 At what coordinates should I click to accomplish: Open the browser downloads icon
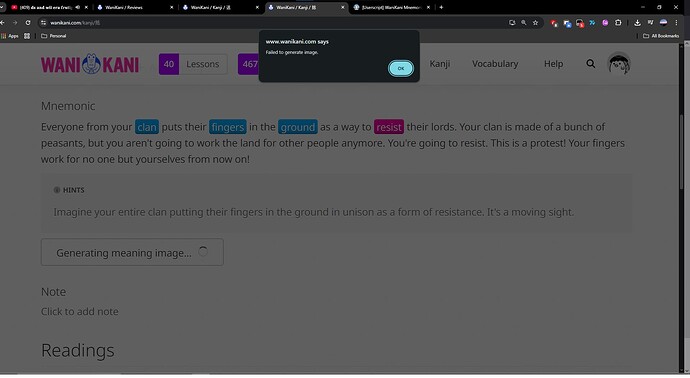pyautogui.click(x=637, y=23)
